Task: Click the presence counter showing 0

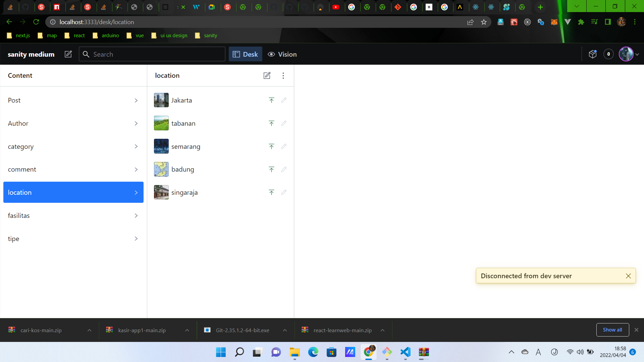Action: click(x=608, y=54)
